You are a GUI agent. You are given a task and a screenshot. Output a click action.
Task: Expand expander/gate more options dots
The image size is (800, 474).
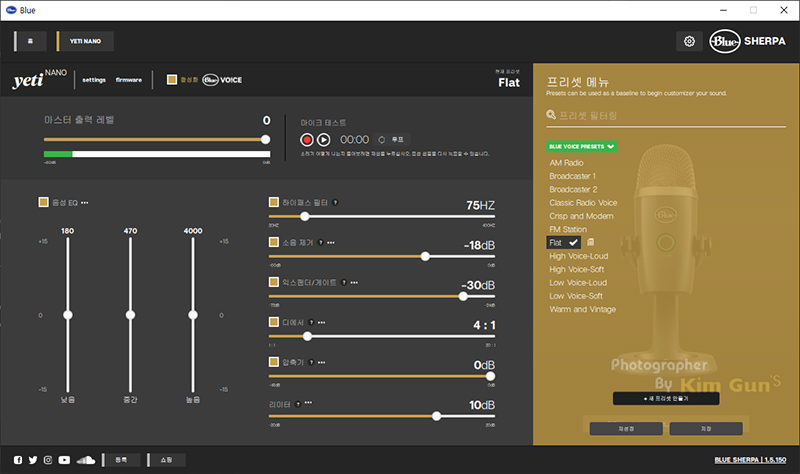pyautogui.click(x=355, y=282)
